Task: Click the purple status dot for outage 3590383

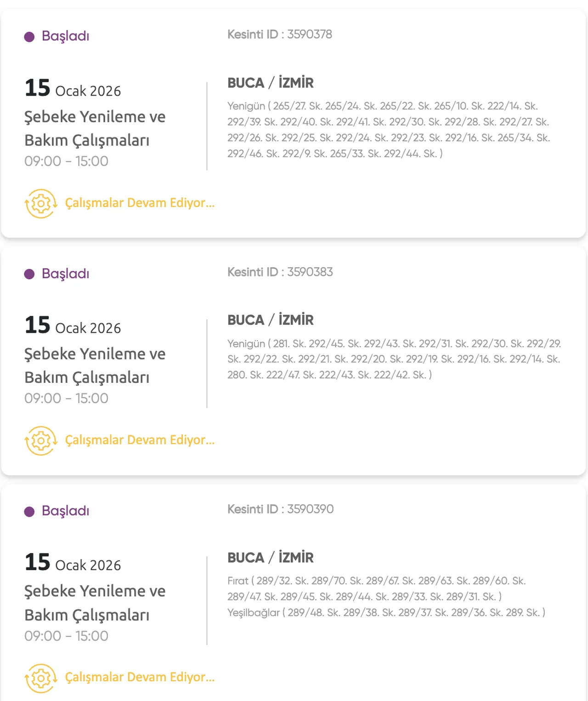Action: [x=29, y=274]
